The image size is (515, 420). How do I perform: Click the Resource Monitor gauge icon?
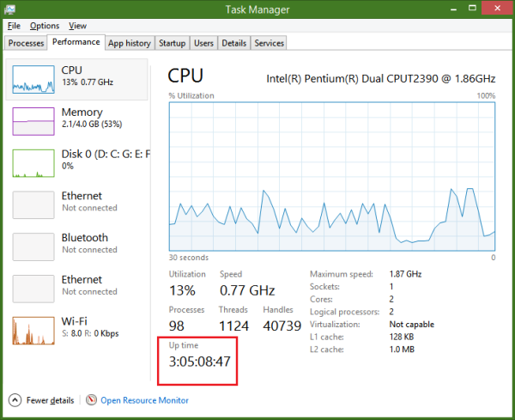[x=91, y=399]
